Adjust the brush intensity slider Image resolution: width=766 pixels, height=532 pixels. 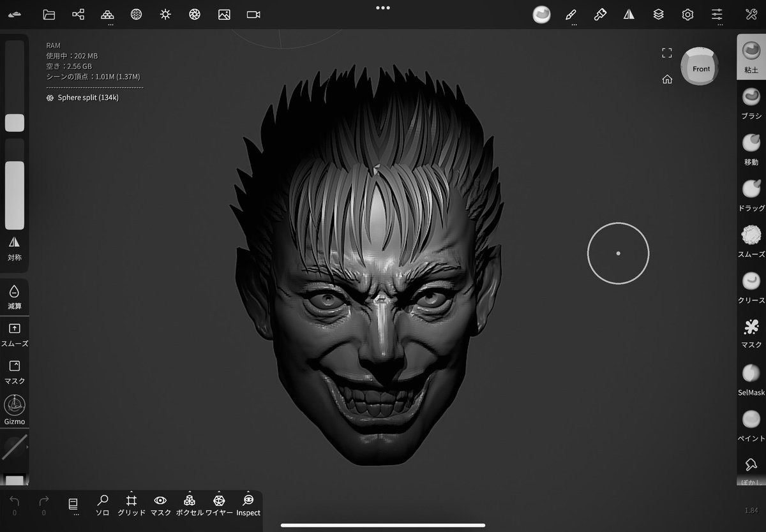point(15,184)
